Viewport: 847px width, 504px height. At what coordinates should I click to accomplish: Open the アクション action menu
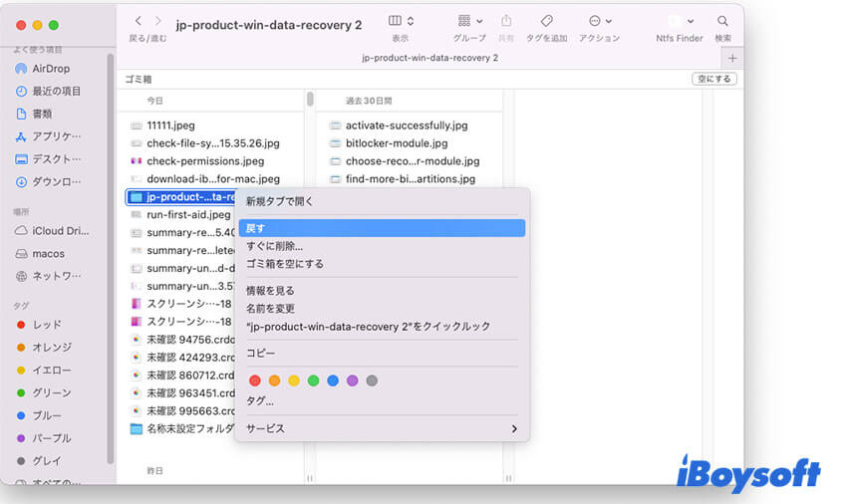pyautogui.click(x=600, y=21)
